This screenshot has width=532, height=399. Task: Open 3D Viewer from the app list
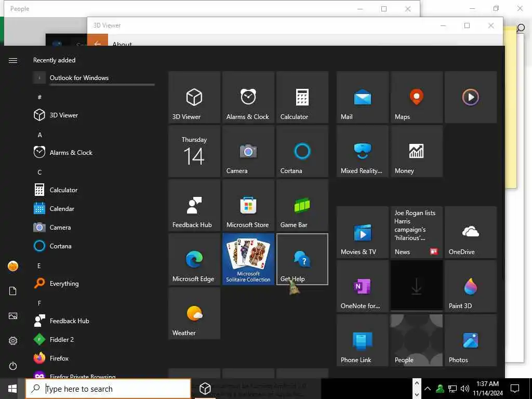[x=94, y=115]
